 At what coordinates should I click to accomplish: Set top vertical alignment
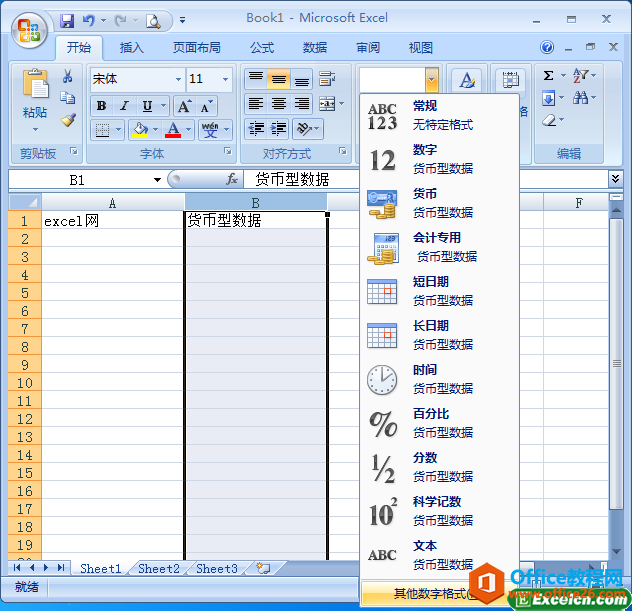point(256,79)
